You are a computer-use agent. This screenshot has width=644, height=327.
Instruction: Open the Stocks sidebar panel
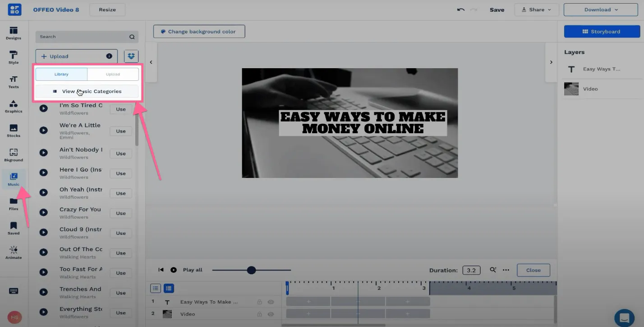pyautogui.click(x=14, y=131)
